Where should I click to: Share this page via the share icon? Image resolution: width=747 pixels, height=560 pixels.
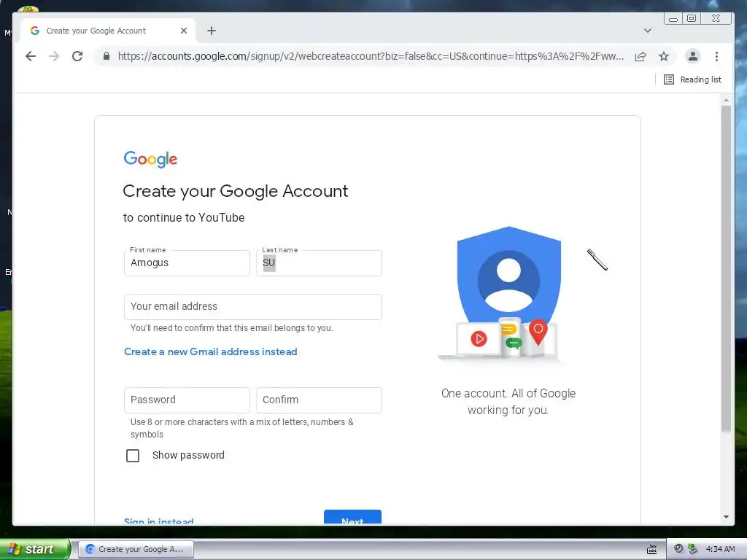640,56
